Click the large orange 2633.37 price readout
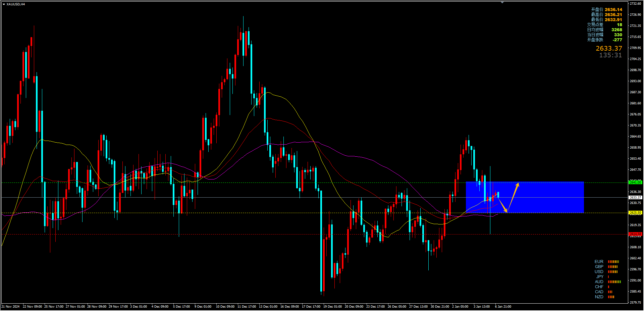Viewport: 644px width, 311px height. (609, 49)
